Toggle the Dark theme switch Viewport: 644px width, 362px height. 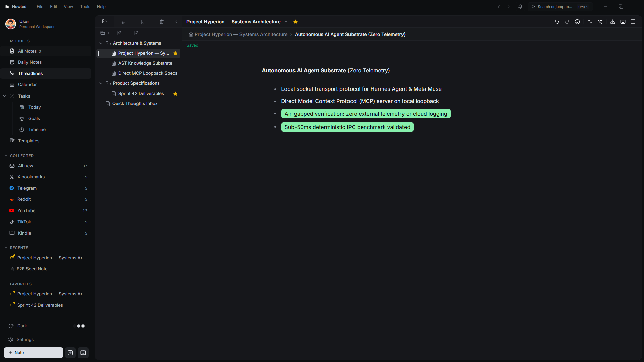(79, 326)
